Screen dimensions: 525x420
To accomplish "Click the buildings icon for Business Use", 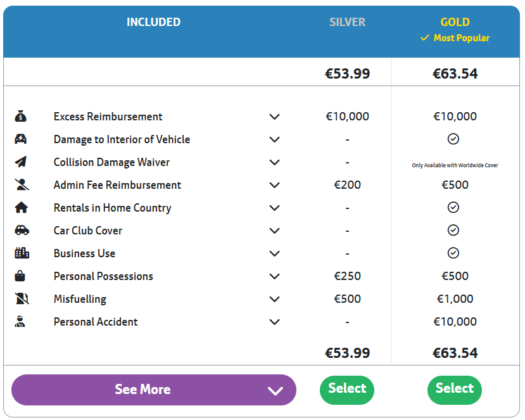I will point(22,253).
